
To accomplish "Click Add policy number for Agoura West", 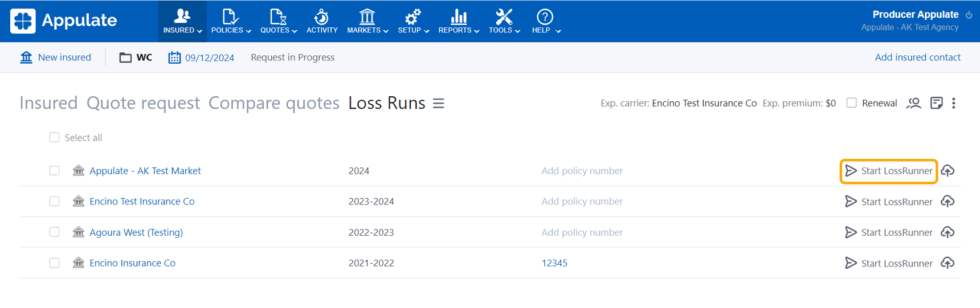I will click(x=582, y=232).
